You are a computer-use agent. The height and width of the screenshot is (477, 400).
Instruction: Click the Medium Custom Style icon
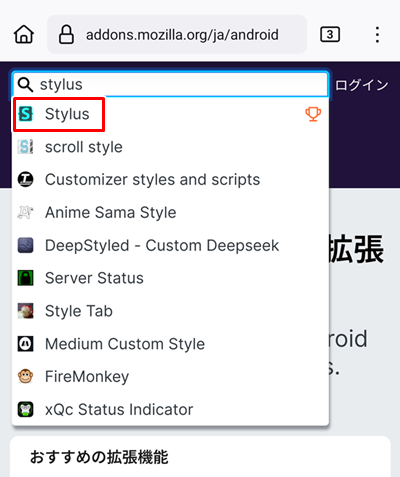tap(26, 344)
